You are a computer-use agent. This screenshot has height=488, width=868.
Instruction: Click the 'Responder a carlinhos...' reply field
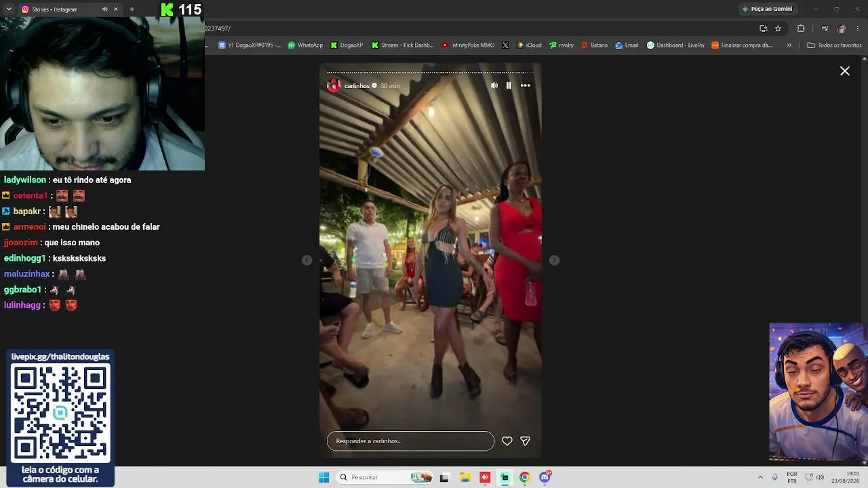[410, 441]
